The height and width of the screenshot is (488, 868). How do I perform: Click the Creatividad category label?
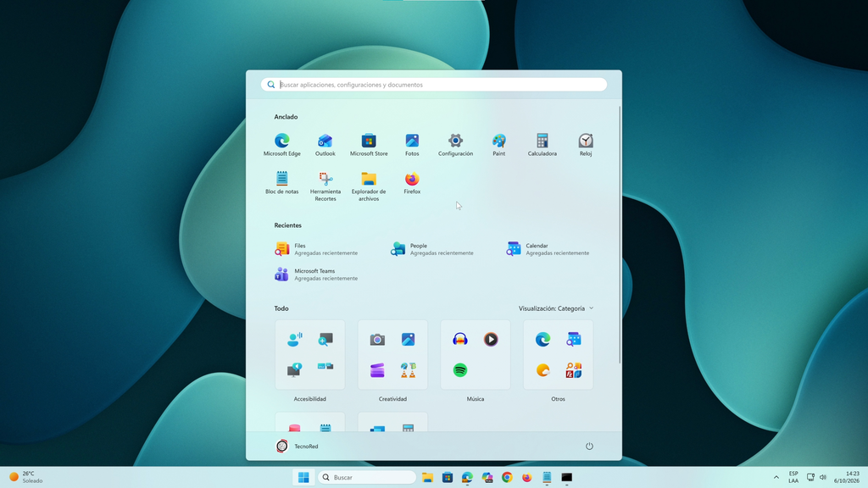tap(392, 399)
